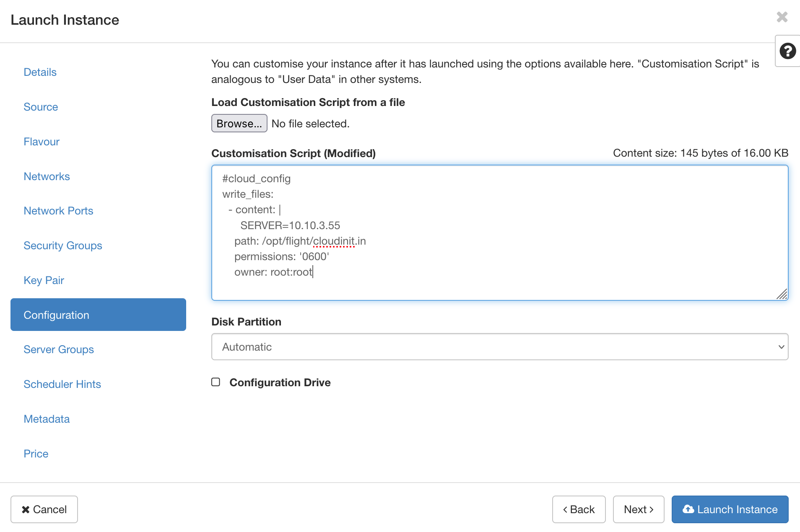The height and width of the screenshot is (532, 800).
Task: Enable the Configuration Drive checkbox
Action: 216,382
